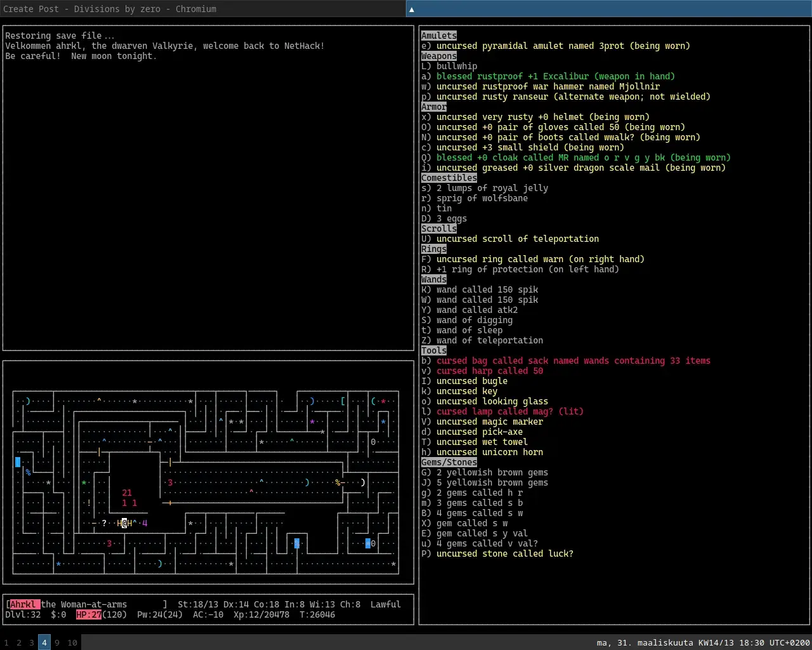
Task: Click the Weapons inventory header
Action: (439, 56)
